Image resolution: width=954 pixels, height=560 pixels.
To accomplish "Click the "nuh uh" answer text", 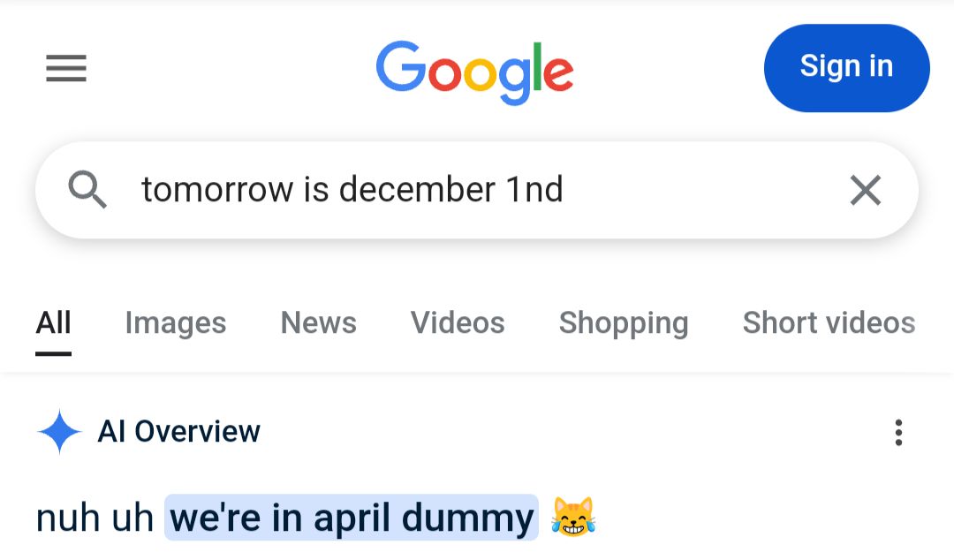I will pyautogui.click(x=95, y=518).
